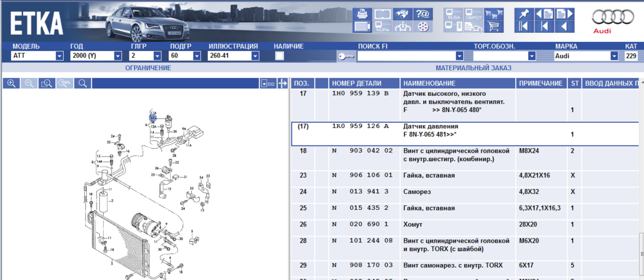The height and width of the screenshot is (280, 644).
Task: Click the pushpin icon
Action: pyautogui.click(x=524, y=14)
